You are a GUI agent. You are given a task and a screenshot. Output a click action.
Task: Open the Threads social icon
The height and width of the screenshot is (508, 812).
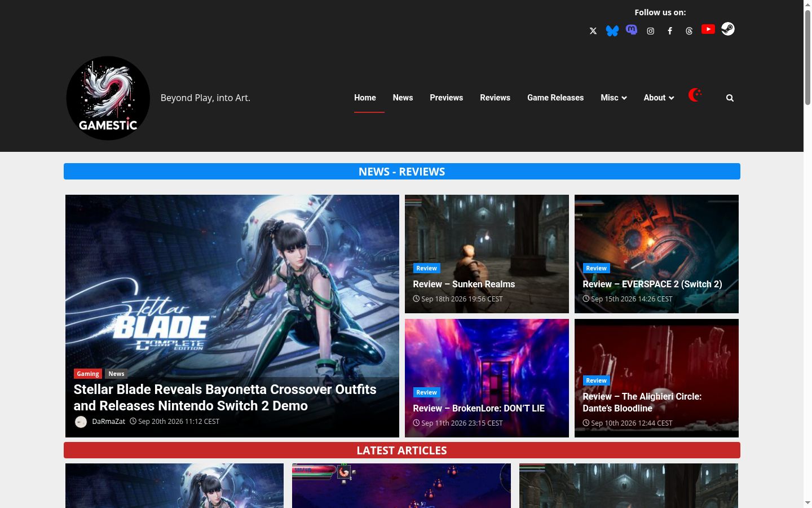(689, 31)
